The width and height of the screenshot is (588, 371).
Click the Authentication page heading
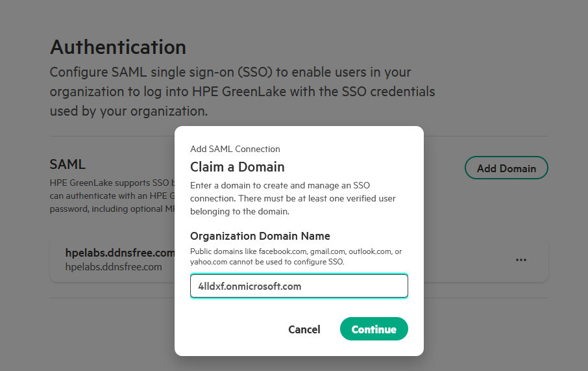point(118,47)
